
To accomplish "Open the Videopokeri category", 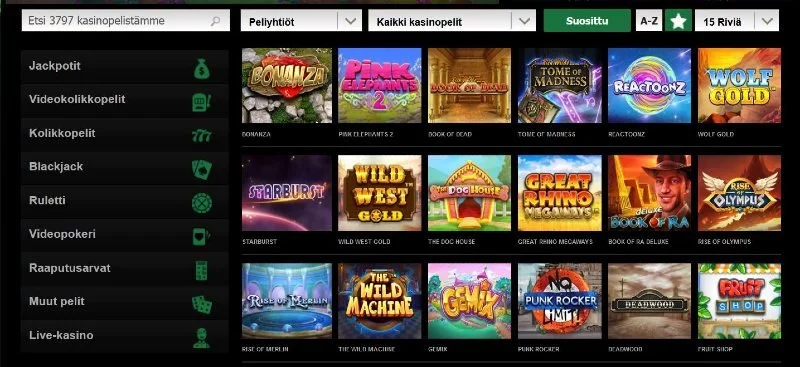I will point(124,235).
